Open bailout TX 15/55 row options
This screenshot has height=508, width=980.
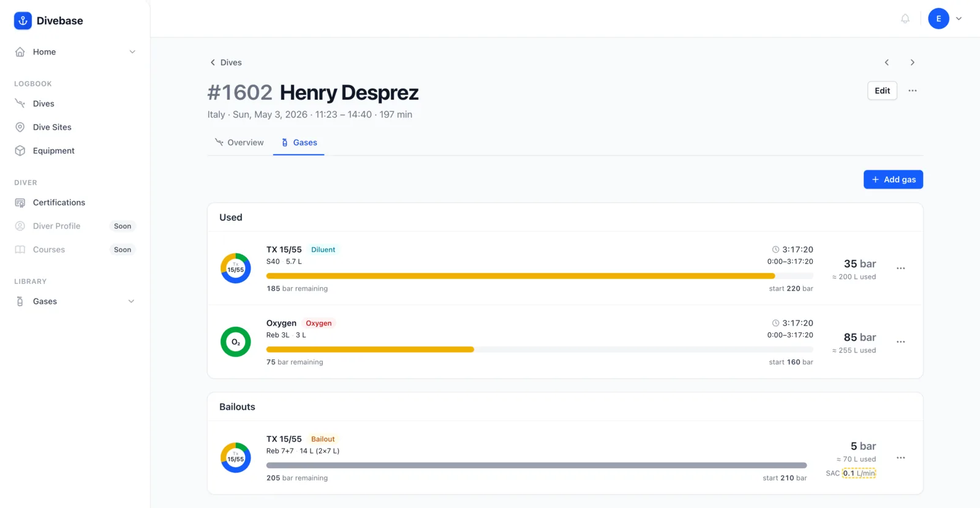[900, 458]
